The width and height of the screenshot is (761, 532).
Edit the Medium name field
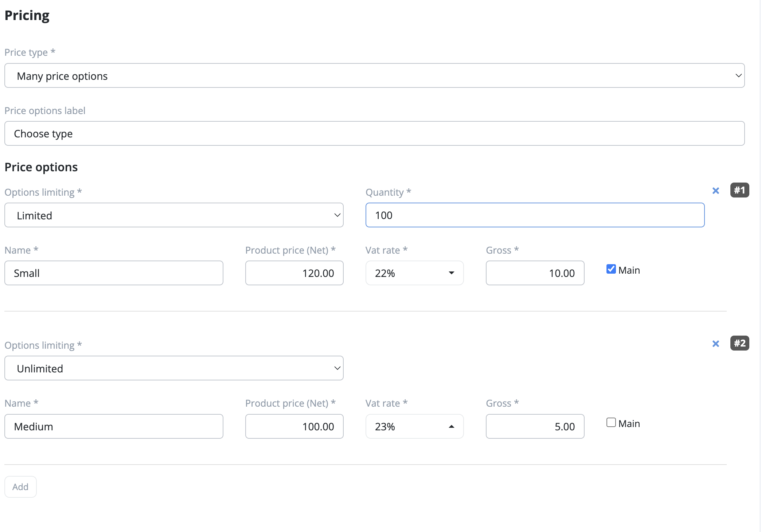(x=114, y=427)
